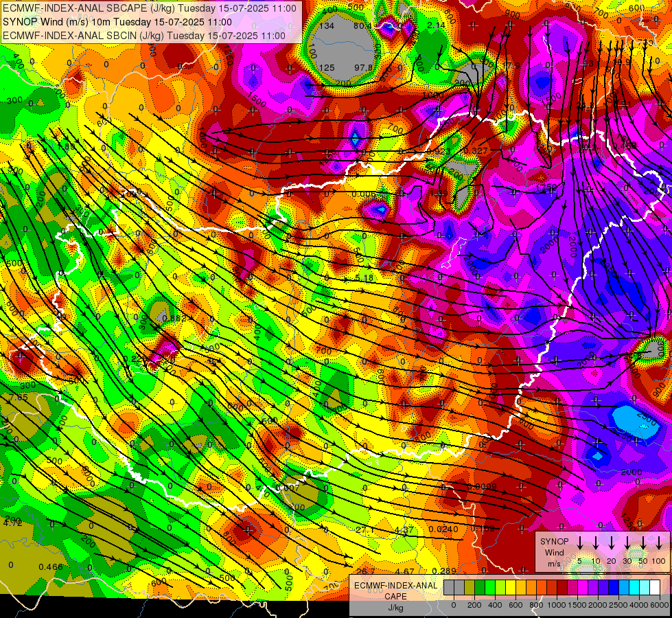Pick the bright magenta swatch in the CAPE legend
This screenshot has width=672, height=618.
point(583,587)
